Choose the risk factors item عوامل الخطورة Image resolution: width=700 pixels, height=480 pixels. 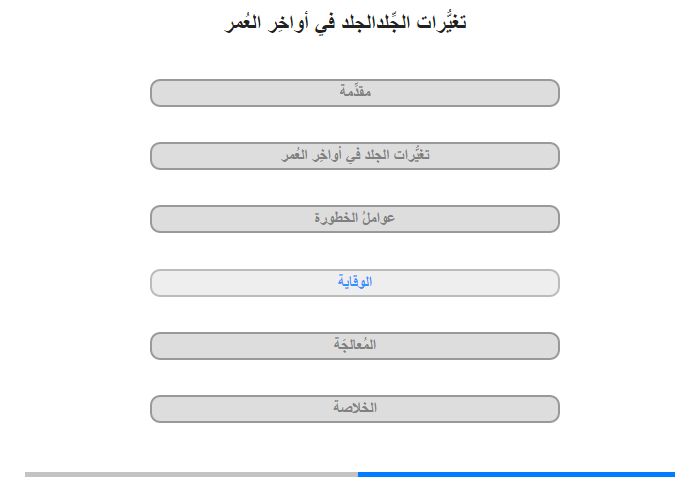point(355,219)
